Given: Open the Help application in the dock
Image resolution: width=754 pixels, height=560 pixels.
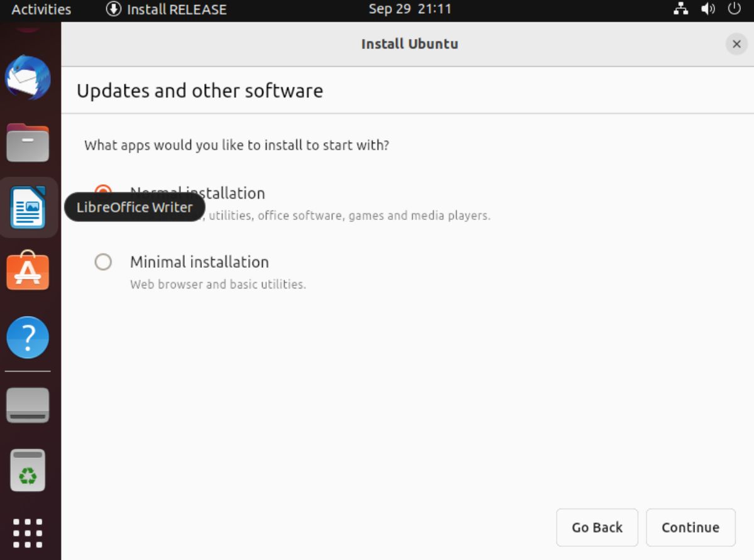Looking at the screenshot, I should pyautogui.click(x=28, y=338).
